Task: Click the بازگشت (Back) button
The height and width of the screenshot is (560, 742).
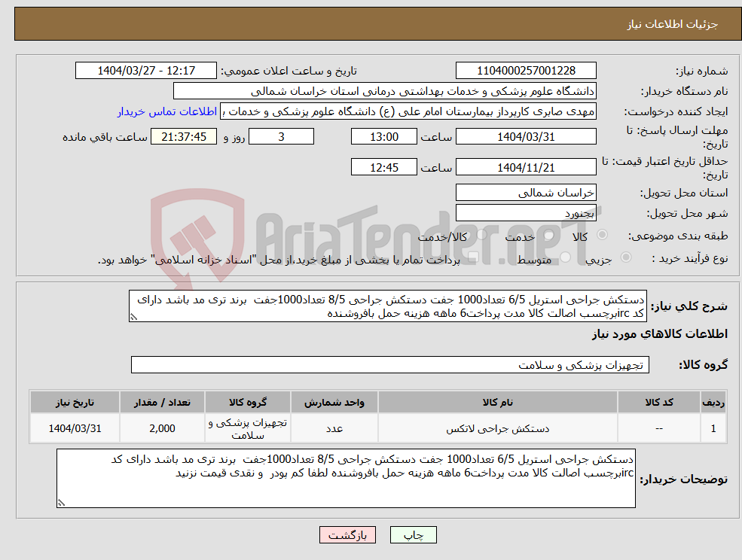Action: pos(347,535)
